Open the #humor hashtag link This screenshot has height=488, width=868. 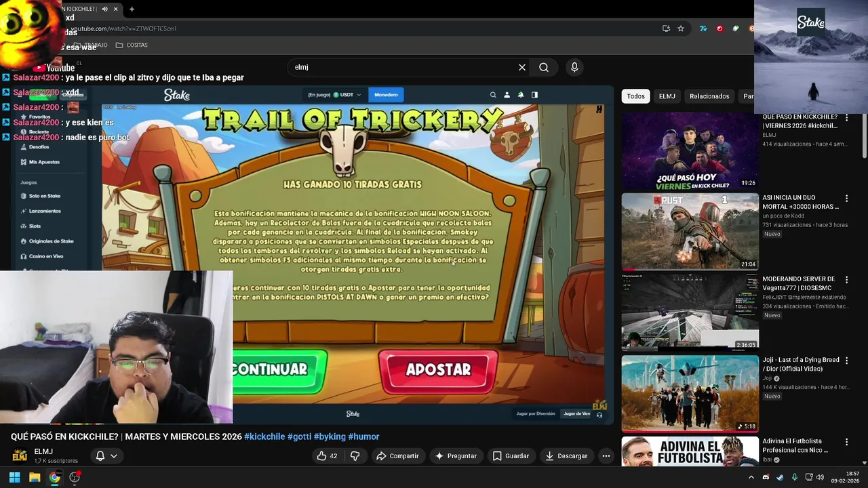[x=363, y=436]
